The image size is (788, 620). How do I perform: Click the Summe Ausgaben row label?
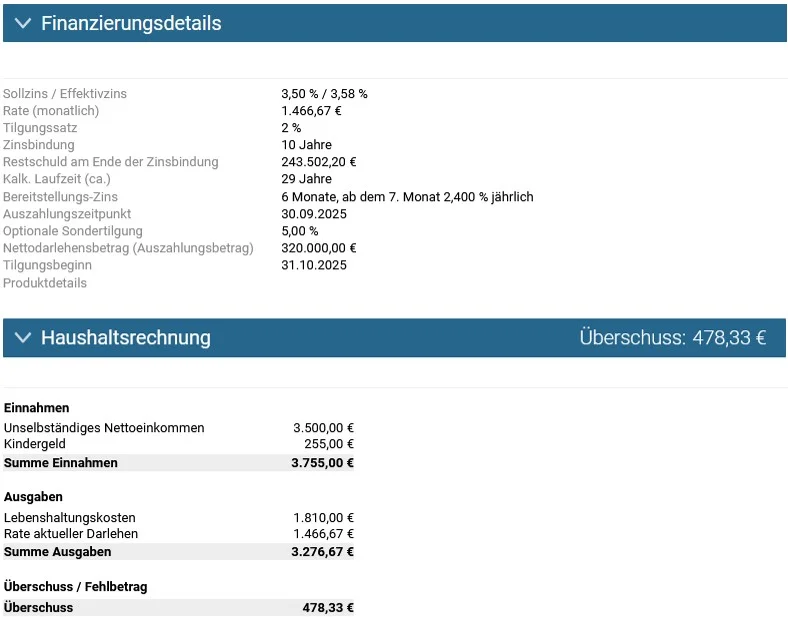tap(58, 552)
